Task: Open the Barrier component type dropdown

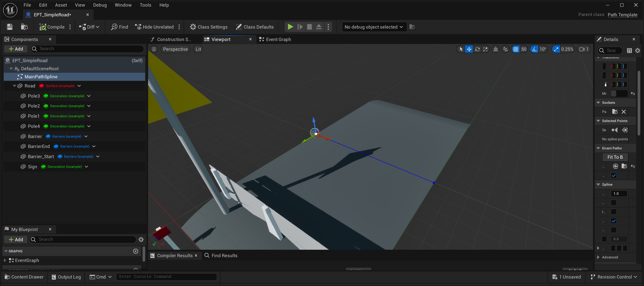Action: point(86,136)
